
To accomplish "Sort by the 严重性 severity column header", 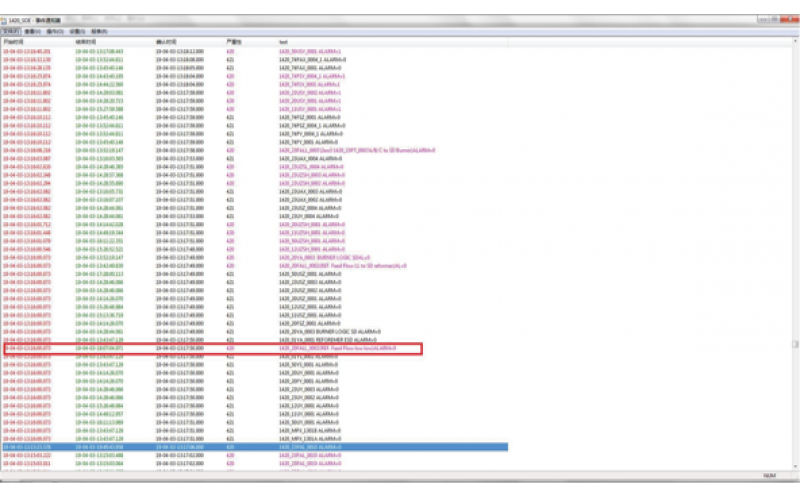I will 235,42.
